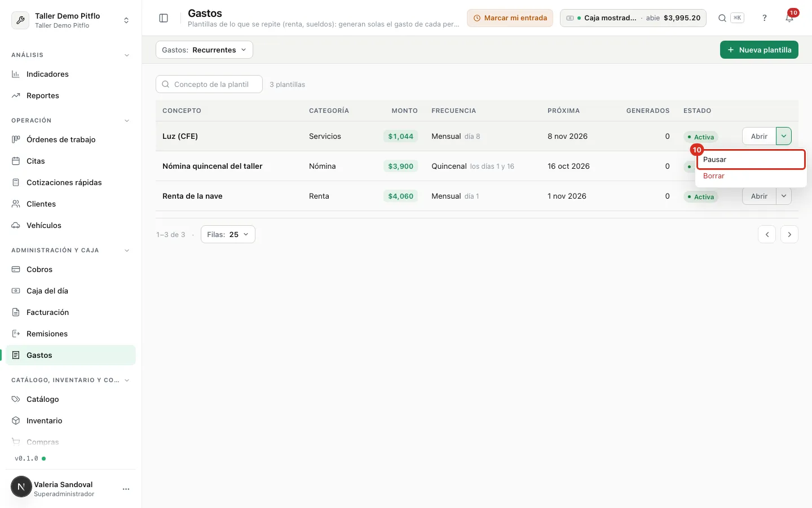Click the Nueva plantilla button
This screenshot has width=812, height=508.
[x=759, y=50]
